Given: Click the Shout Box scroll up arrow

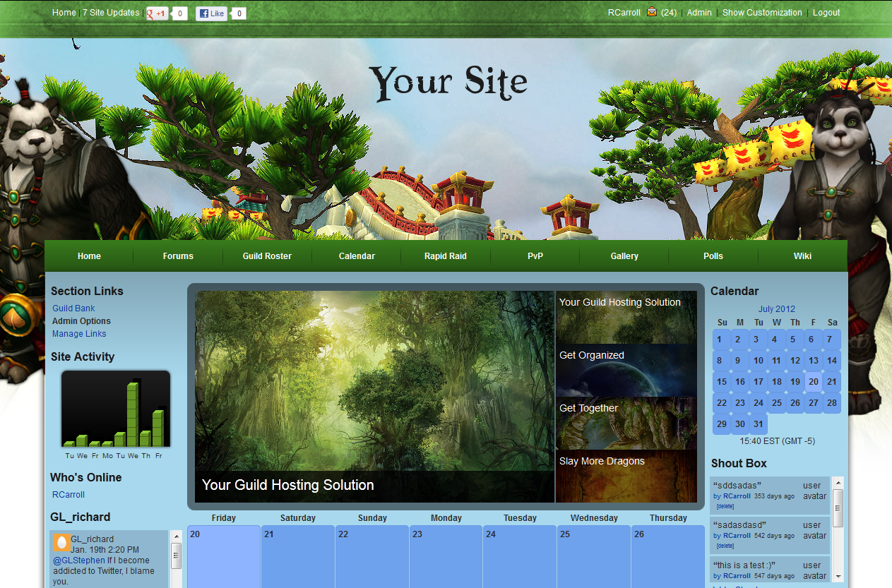Looking at the screenshot, I should 838,482.
